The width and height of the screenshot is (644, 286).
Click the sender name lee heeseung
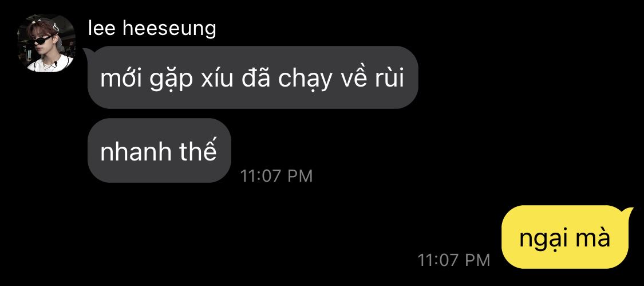pos(152,29)
